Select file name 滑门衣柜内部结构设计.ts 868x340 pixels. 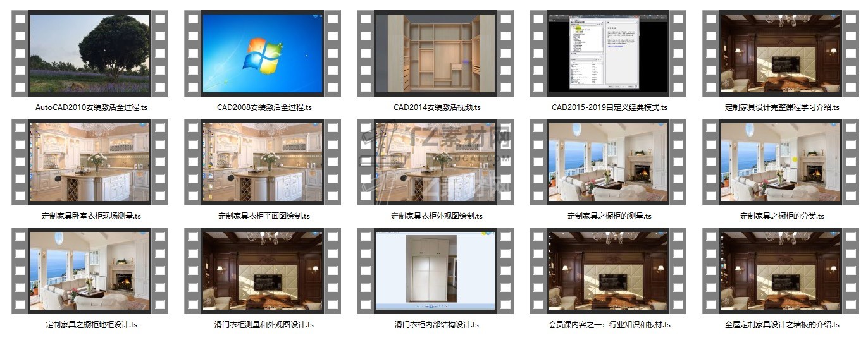pos(437,325)
